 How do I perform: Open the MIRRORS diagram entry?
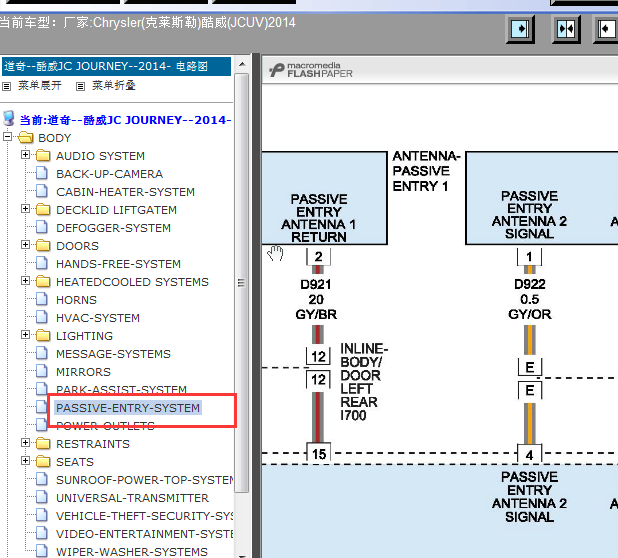[83, 372]
